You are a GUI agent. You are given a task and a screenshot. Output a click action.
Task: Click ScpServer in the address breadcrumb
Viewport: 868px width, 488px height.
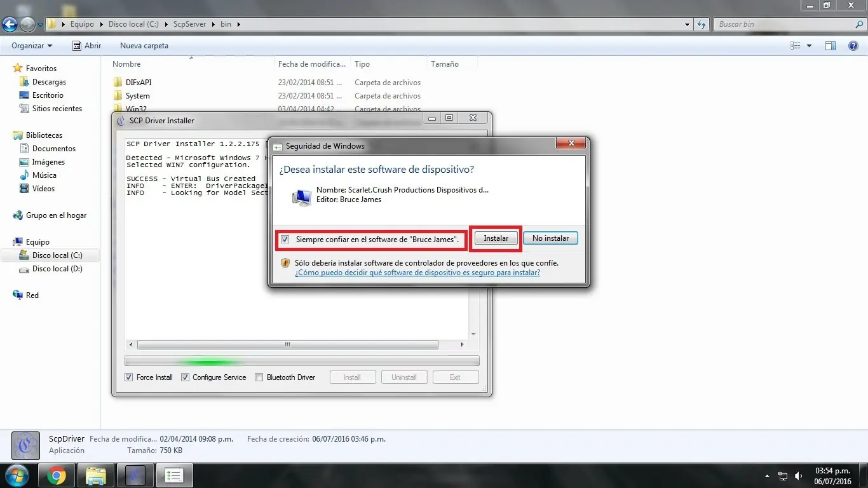point(189,24)
